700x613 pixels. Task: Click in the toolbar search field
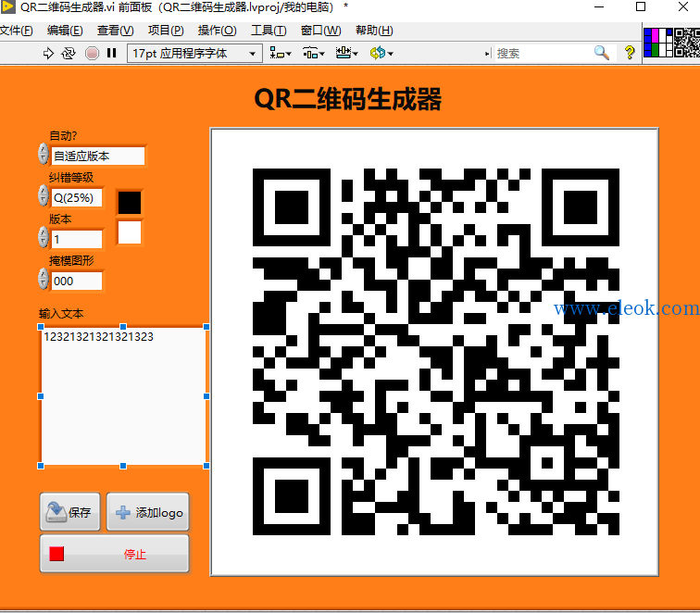click(x=543, y=54)
